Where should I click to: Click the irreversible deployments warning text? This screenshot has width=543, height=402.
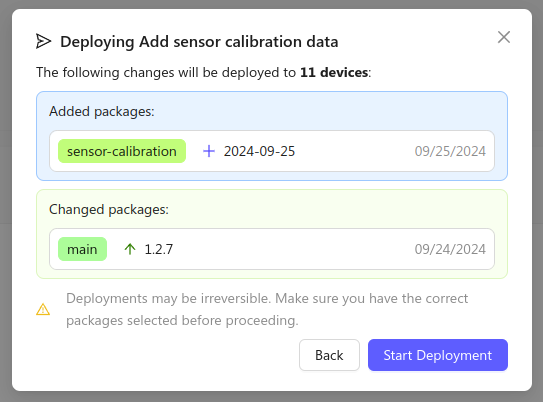pyautogui.click(x=267, y=309)
